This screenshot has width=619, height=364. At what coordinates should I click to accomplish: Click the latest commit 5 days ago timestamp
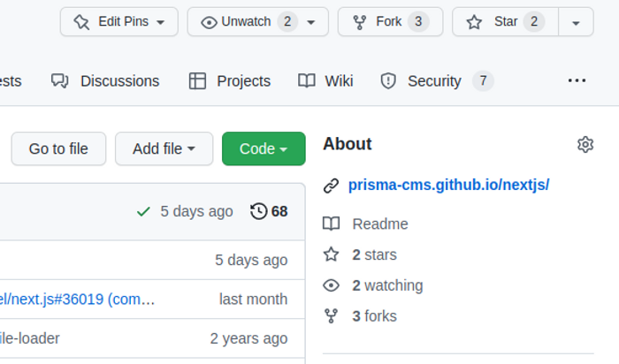(x=196, y=211)
